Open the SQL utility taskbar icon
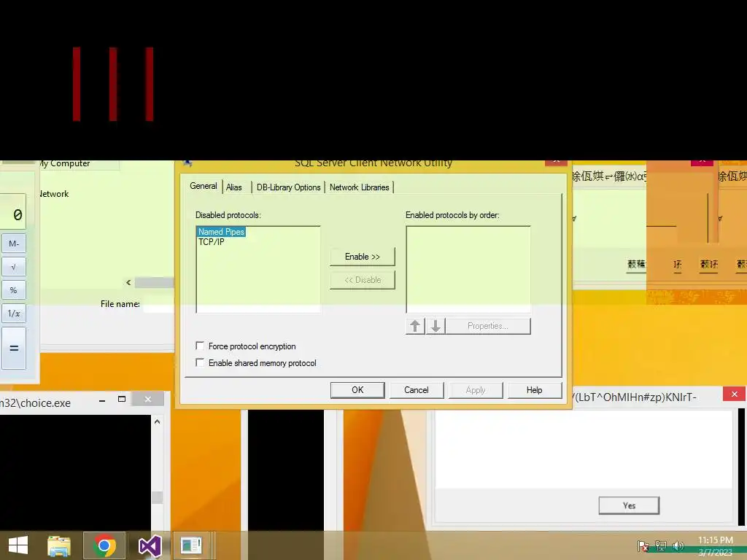This screenshot has width=747, height=560. [x=191, y=545]
